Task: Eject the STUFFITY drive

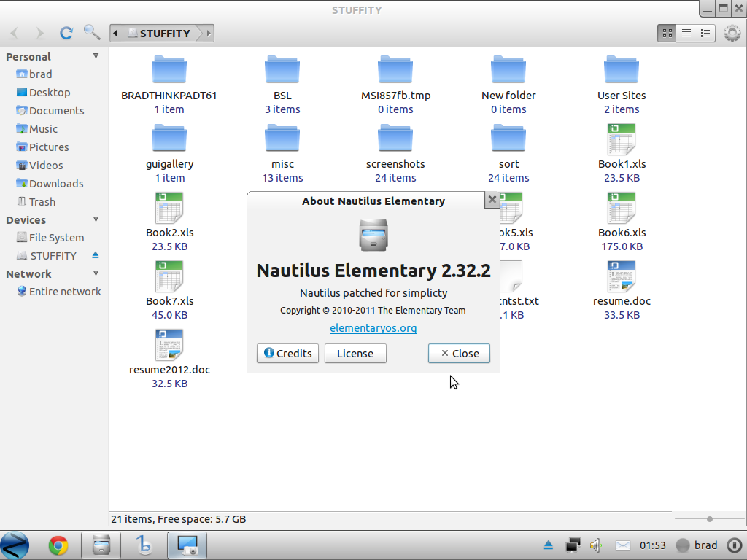Action: pos(96,255)
